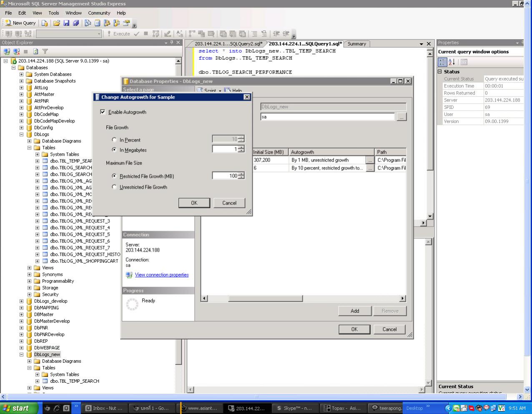The image size is (532, 414).
Task: Open the active files dropdown arrow by tabs
Action: pos(422,44)
